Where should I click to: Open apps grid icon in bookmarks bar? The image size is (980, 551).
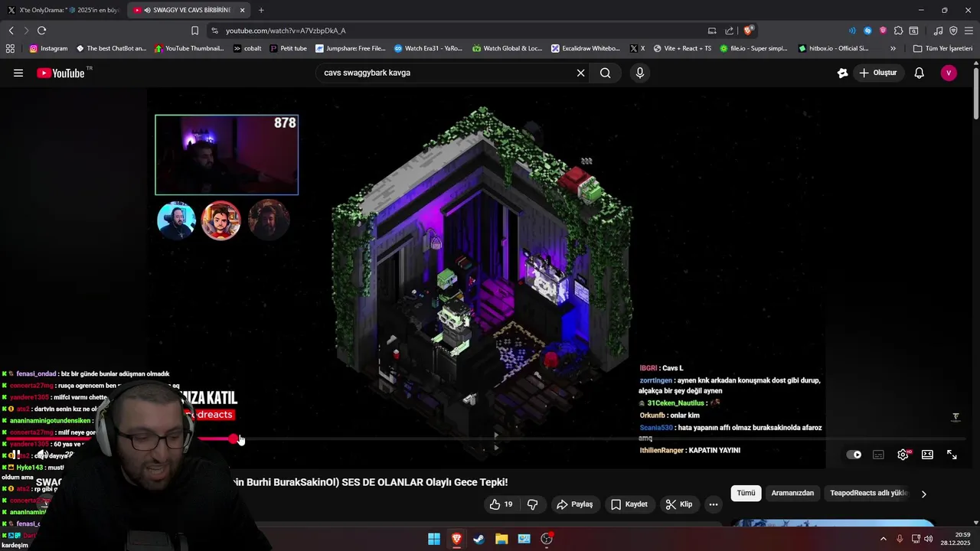(x=10, y=48)
